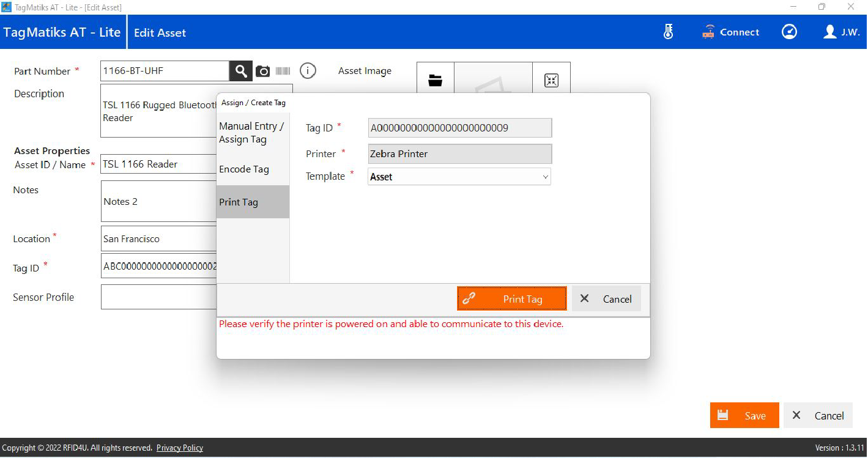Image resolution: width=868 pixels, height=458 pixels.
Task: Click the orange Save button
Action: (744, 416)
